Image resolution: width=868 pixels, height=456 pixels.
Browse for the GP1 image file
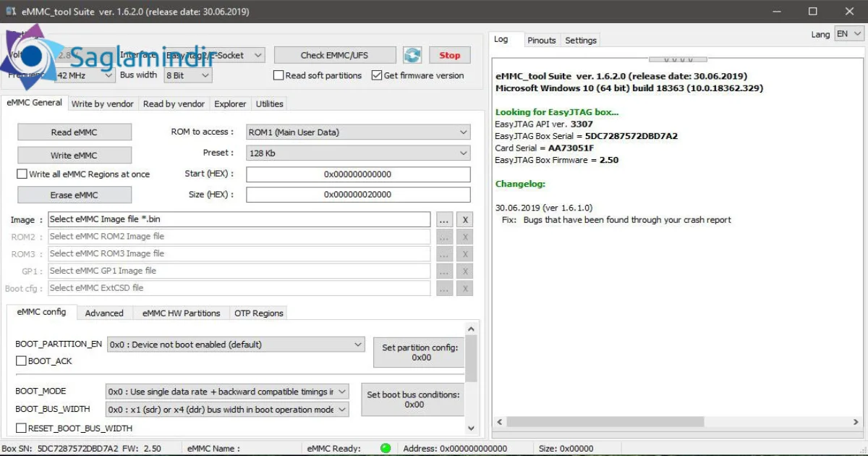[445, 271]
